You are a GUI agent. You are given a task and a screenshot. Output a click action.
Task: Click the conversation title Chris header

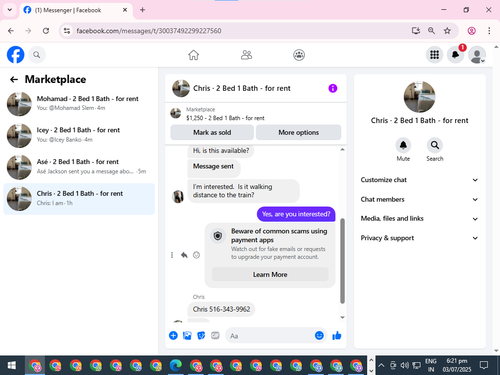[x=242, y=88]
